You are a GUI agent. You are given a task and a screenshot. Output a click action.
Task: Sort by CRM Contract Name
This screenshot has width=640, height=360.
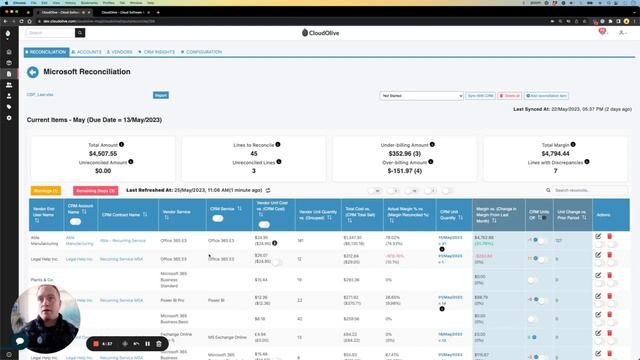pyautogui.click(x=145, y=214)
